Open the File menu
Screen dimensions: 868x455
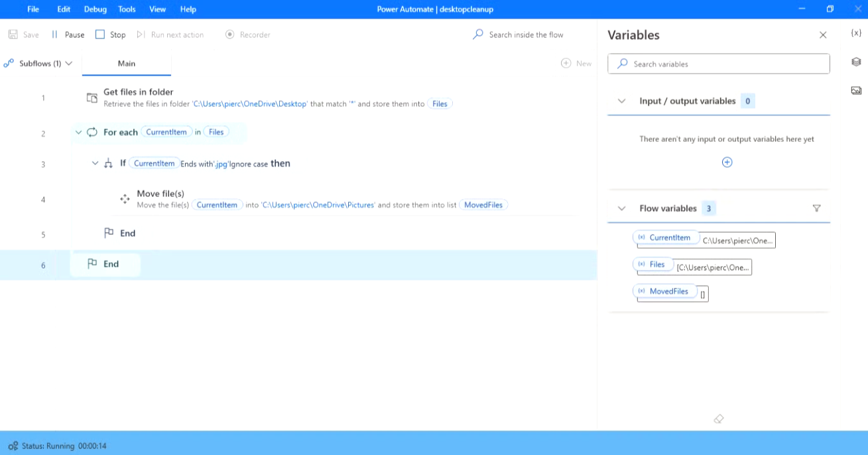coord(33,9)
